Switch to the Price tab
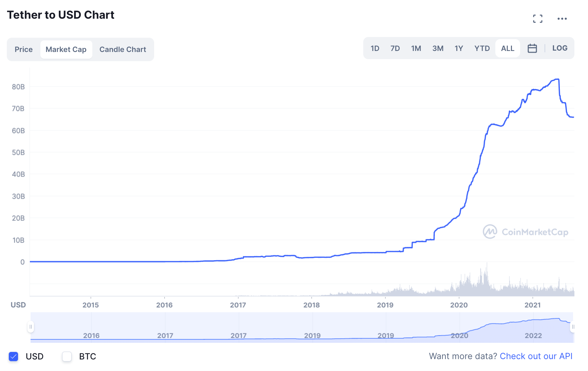This screenshot has width=588, height=371. click(23, 50)
